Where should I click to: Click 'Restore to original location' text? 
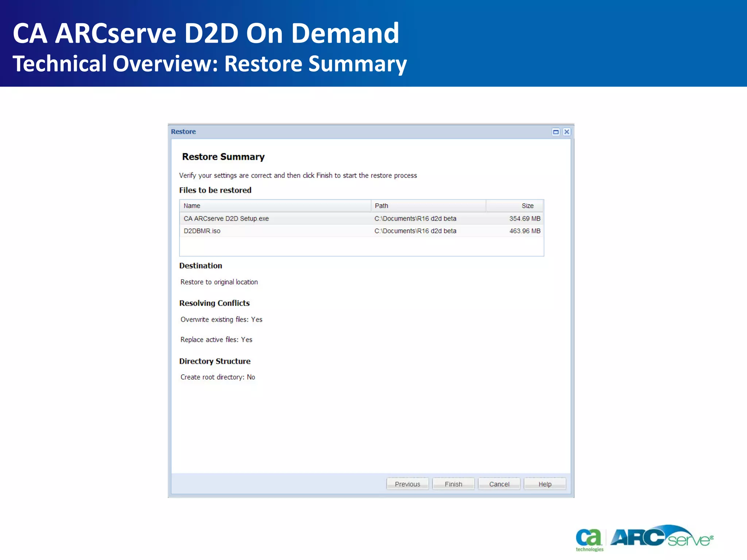coord(219,282)
